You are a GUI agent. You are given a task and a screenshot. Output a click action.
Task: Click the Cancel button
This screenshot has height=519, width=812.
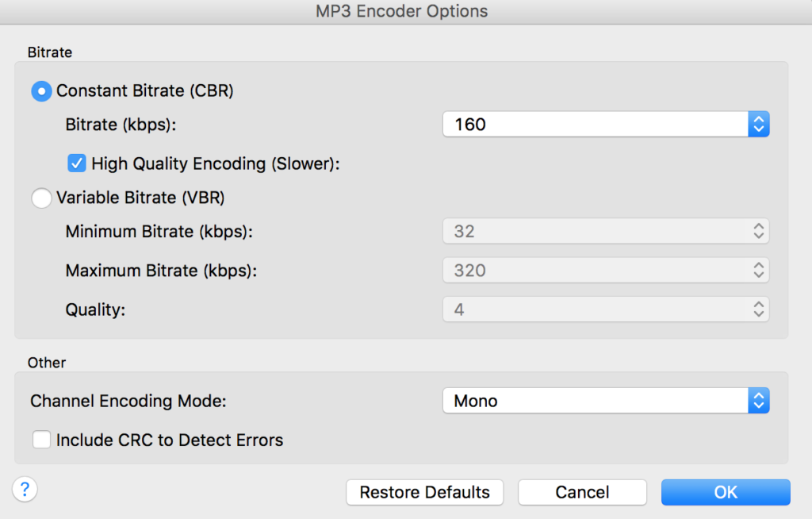(x=582, y=492)
